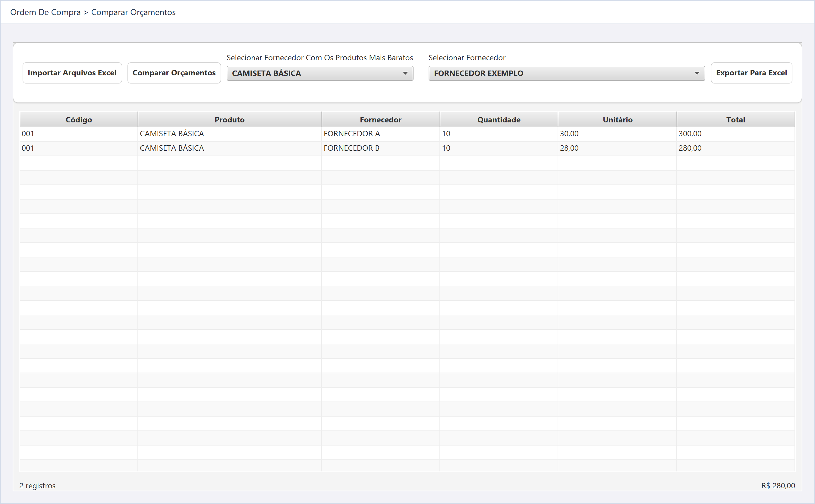Click code 001 in FORNECEDOR B row
Viewport: 815px width, 504px height.
click(79, 148)
